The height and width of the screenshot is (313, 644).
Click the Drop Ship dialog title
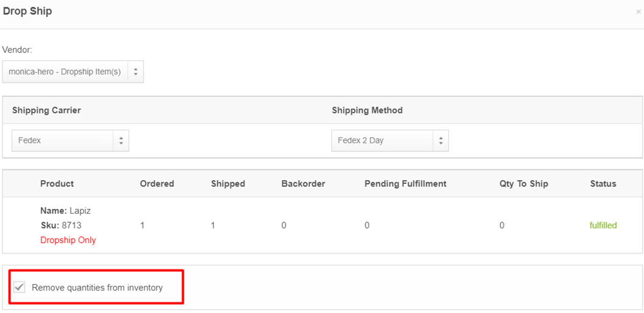(x=27, y=12)
